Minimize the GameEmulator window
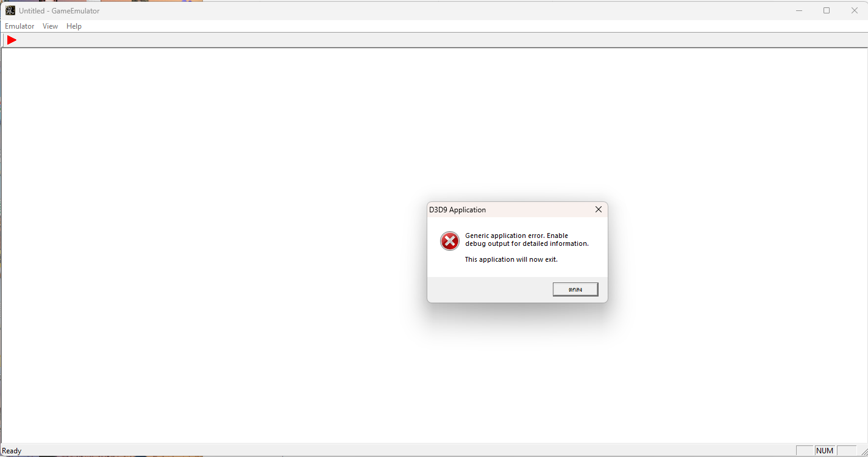Screen dimensions: 868x457 [x=799, y=10]
